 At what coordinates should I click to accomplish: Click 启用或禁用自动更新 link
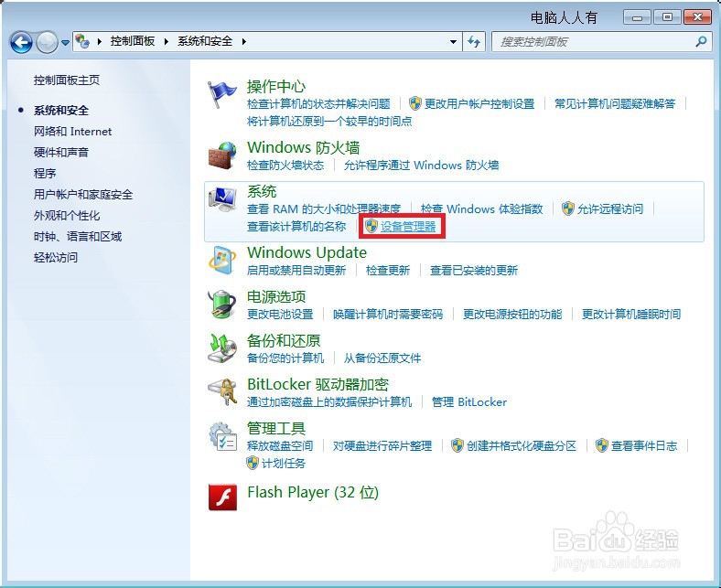coord(296,270)
